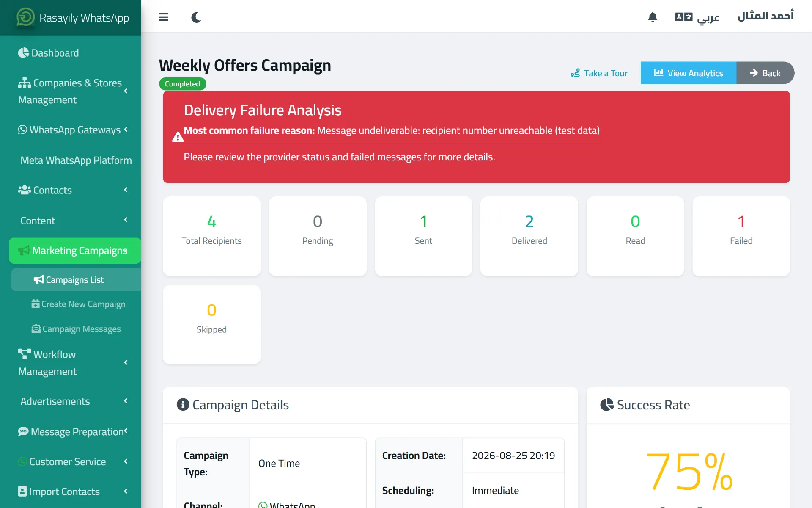The height and width of the screenshot is (508, 812).
Task: Expand WhatsApp Gateways submenu chevron
Action: (x=126, y=130)
